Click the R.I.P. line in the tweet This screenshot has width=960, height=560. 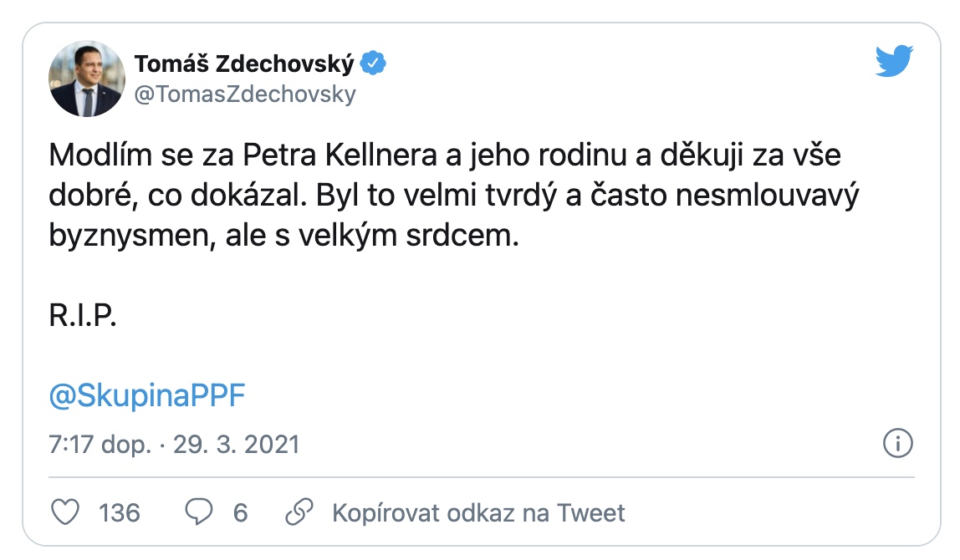coord(83,317)
